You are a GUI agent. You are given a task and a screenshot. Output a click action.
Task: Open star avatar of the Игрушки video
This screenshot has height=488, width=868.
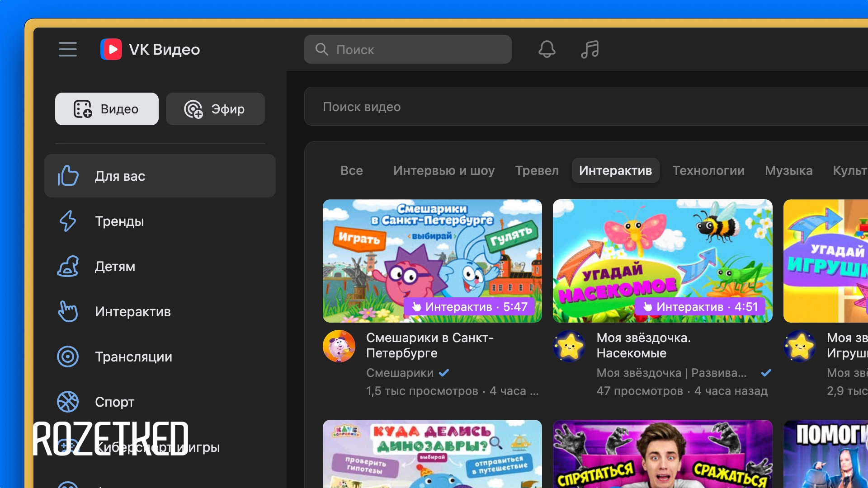click(x=800, y=346)
